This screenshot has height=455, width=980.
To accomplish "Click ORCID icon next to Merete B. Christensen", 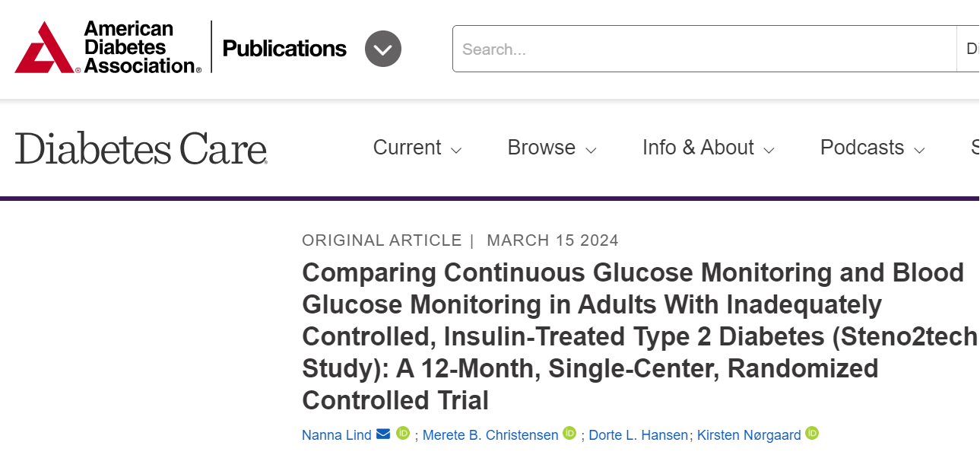I will 569,433.
